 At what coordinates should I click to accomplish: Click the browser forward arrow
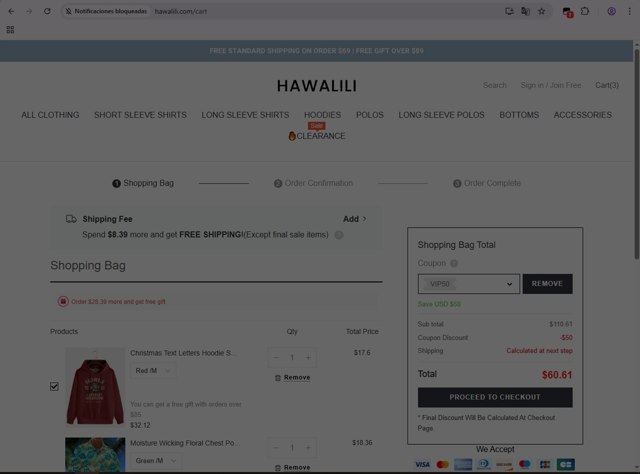[x=29, y=11]
